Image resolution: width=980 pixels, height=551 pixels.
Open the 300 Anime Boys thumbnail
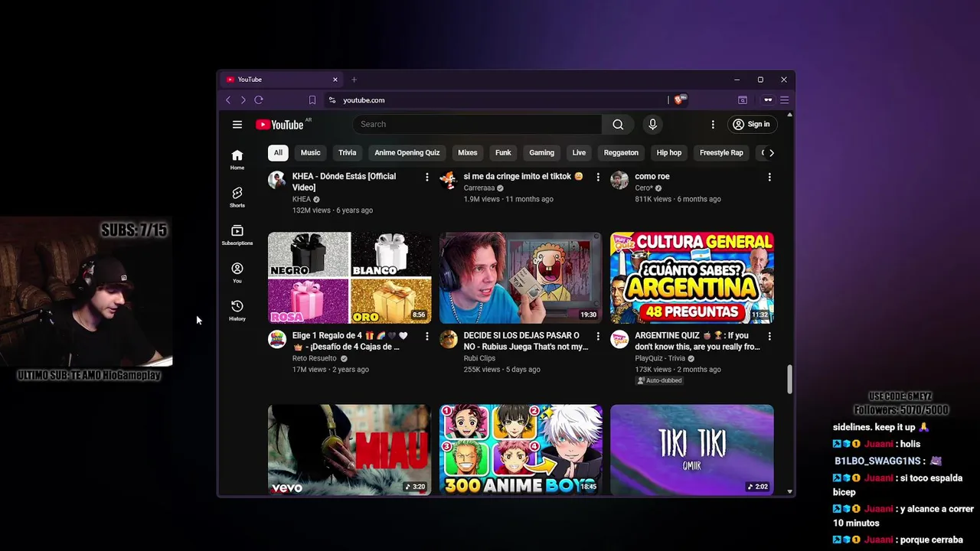(x=521, y=450)
